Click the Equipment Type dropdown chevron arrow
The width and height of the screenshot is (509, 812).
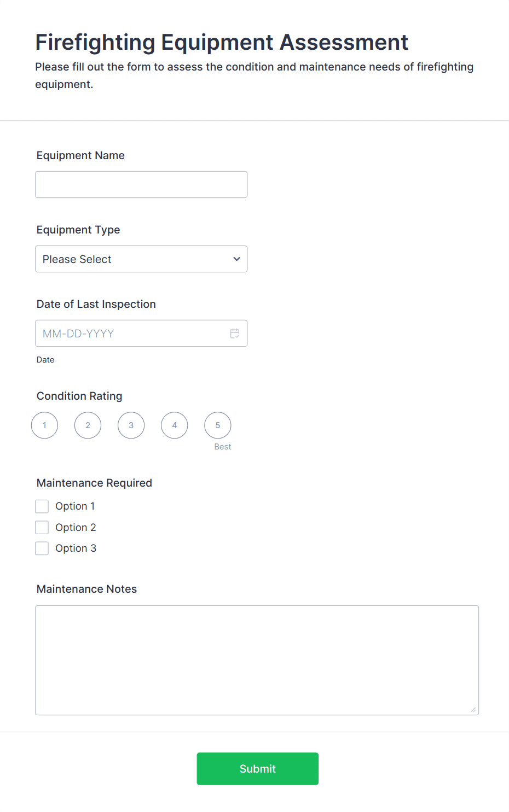point(236,259)
